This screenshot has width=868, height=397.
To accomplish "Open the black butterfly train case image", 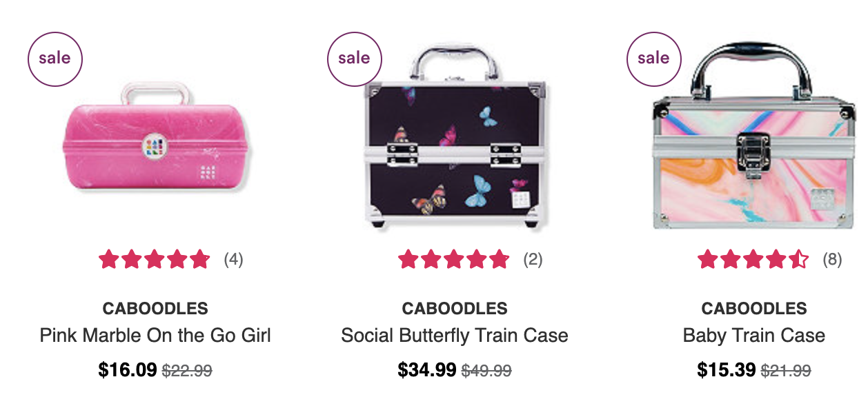I will [455, 137].
